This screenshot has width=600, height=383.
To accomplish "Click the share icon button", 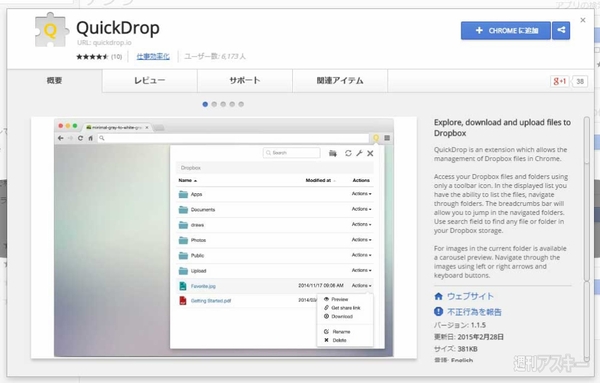I will tap(561, 31).
